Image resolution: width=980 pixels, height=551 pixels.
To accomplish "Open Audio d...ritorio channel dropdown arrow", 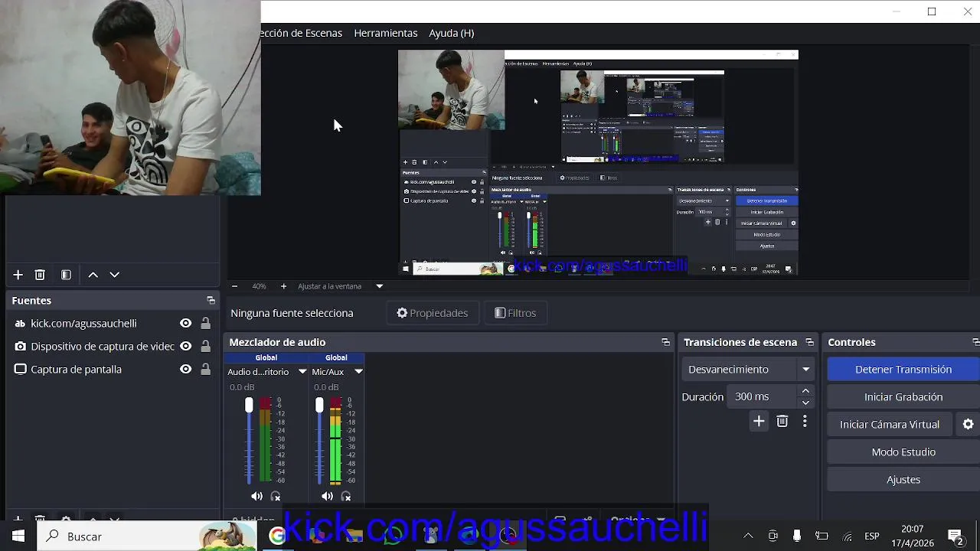I will click(x=302, y=372).
